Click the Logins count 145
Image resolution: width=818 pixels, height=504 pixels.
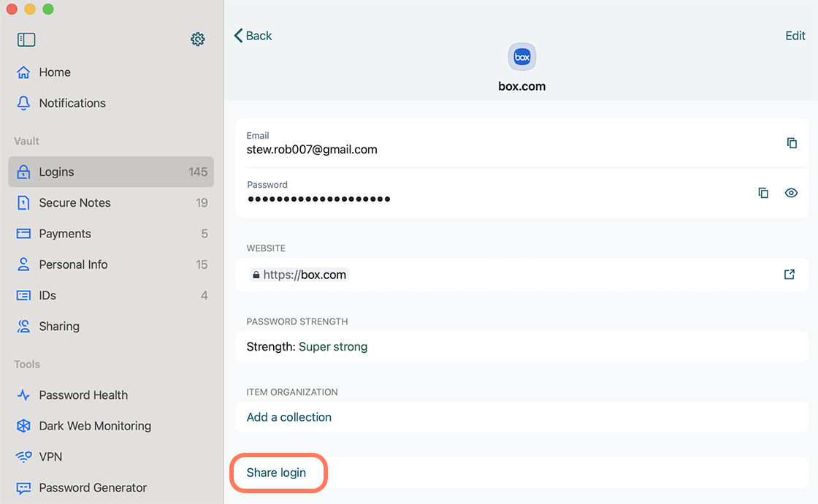click(x=198, y=172)
